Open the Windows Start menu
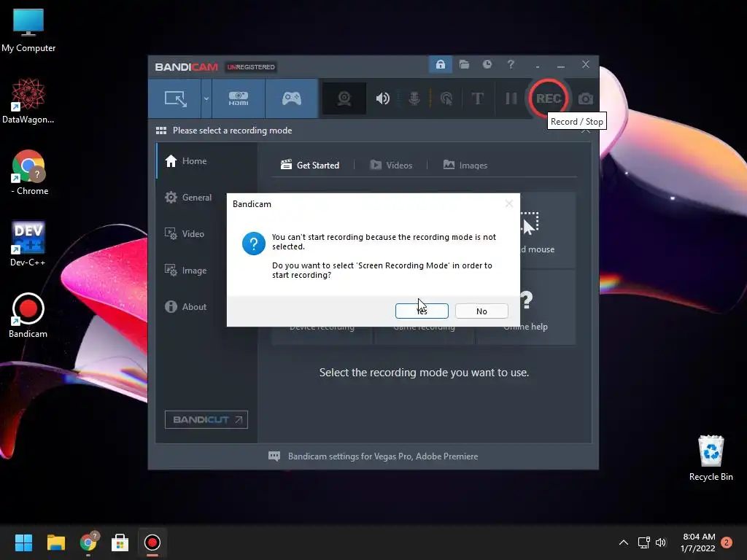This screenshot has width=747, height=560. pyautogui.click(x=23, y=542)
